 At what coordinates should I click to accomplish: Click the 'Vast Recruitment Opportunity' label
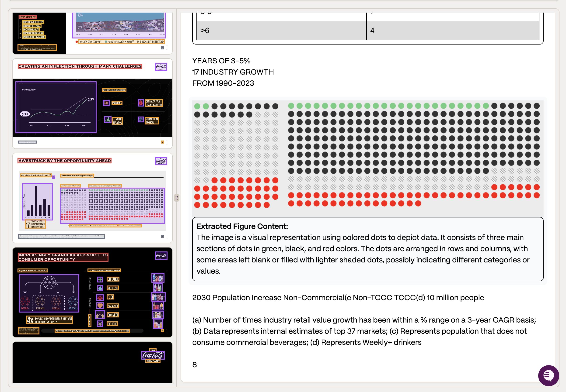pos(77,176)
